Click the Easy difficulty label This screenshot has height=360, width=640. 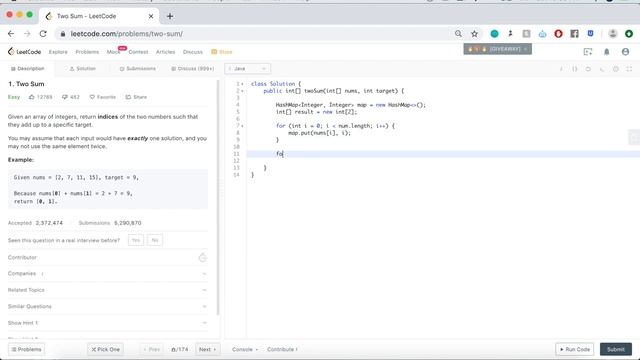[14, 97]
